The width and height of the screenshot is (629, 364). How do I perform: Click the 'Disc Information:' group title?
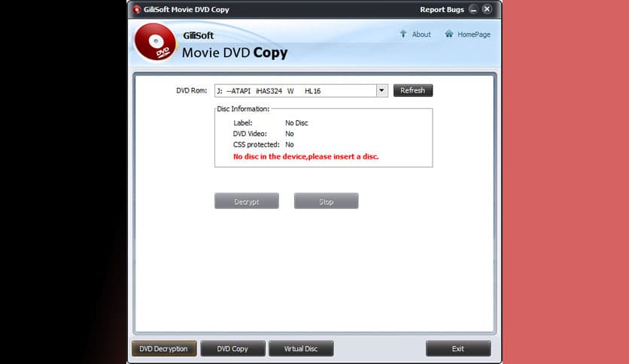tap(243, 109)
